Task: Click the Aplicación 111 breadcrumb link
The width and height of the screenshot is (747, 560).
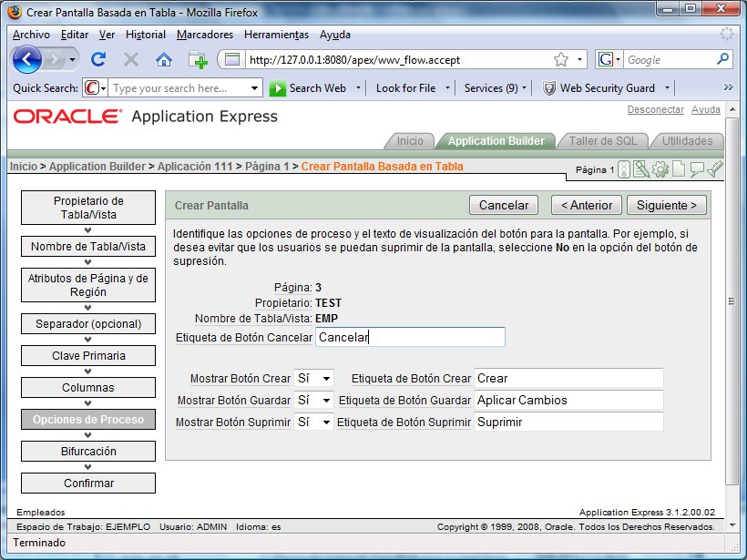Action: (195, 167)
